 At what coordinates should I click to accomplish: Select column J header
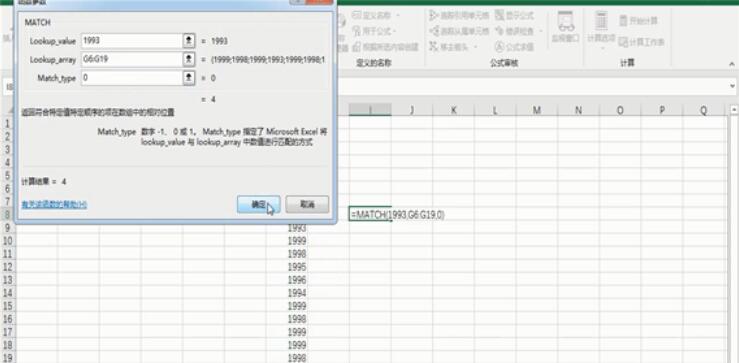click(412, 110)
